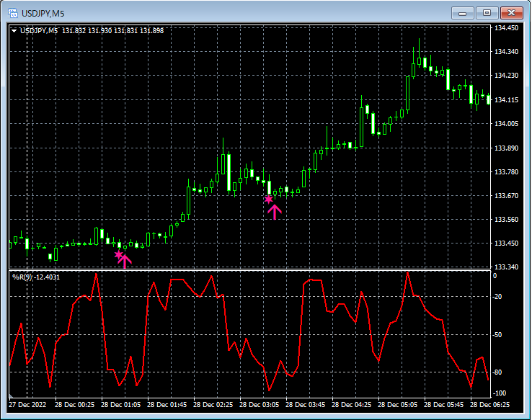Select the pink up arrow near 133.400
532x420 pixels.
(x=125, y=261)
